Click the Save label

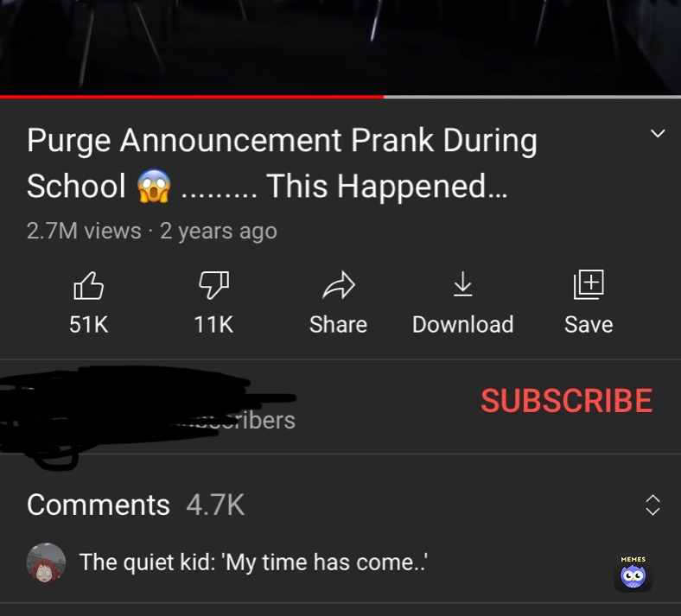point(589,324)
